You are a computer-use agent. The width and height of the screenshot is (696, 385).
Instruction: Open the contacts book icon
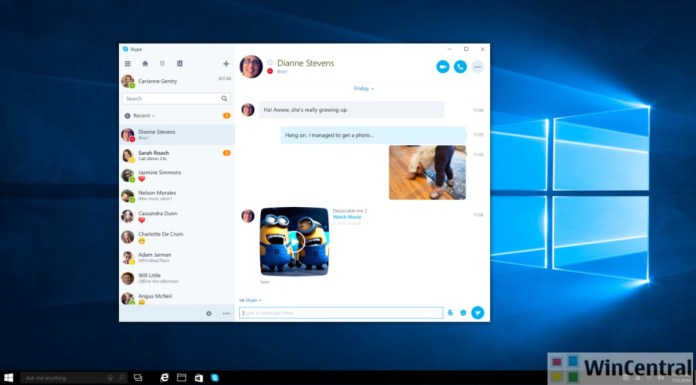coord(180,64)
